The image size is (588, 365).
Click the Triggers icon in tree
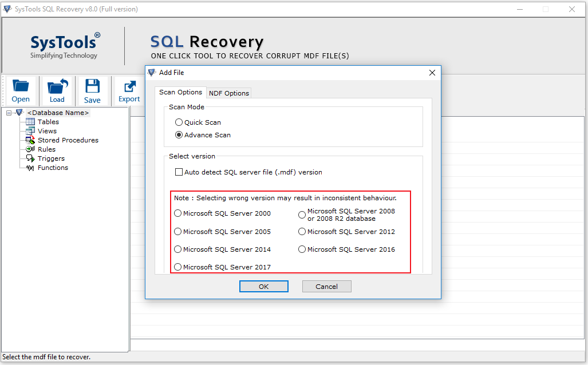coord(30,158)
